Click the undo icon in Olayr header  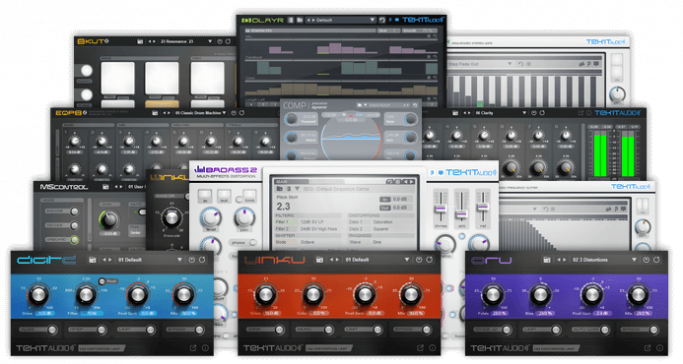tap(382, 20)
